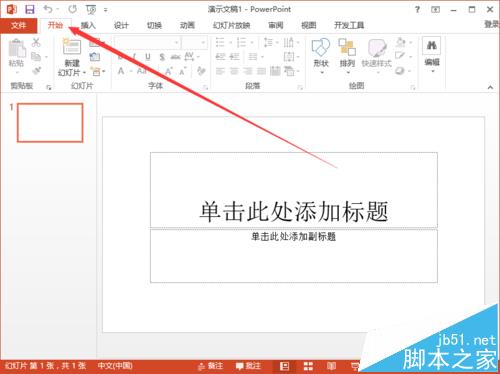Image resolution: width=500 pixels, height=374 pixels.
Task: Toggle center text alignment
Action: pos(234,71)
